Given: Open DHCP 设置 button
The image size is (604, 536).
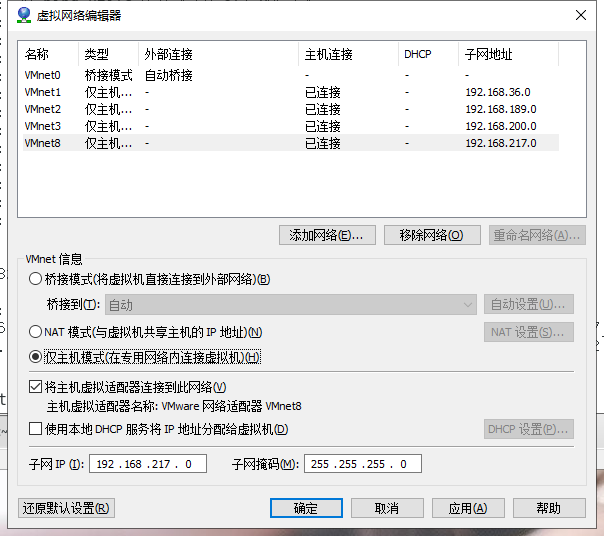Looking at the screenshot, I should pos(529,429).
